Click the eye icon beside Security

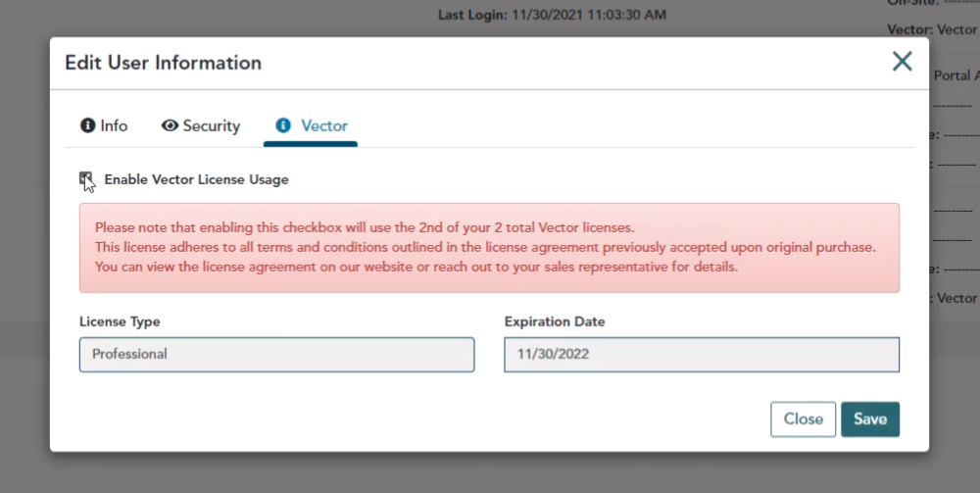(170, 125)
